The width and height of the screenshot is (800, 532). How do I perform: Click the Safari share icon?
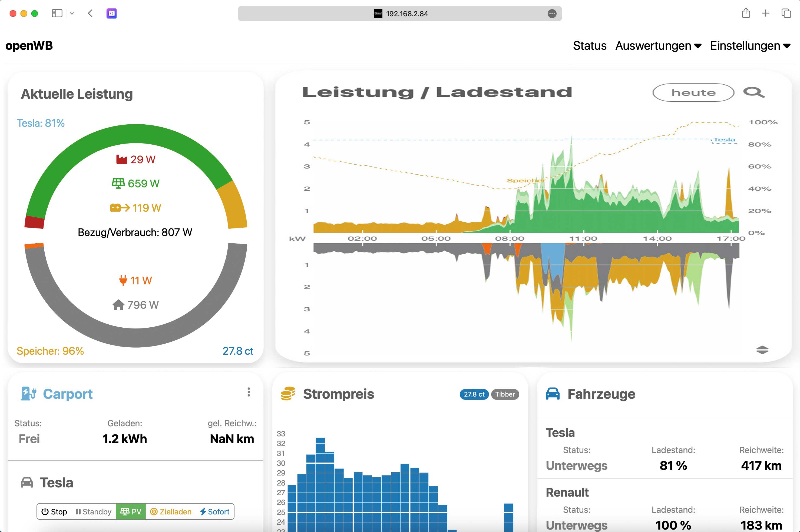(x=745, y=13)
